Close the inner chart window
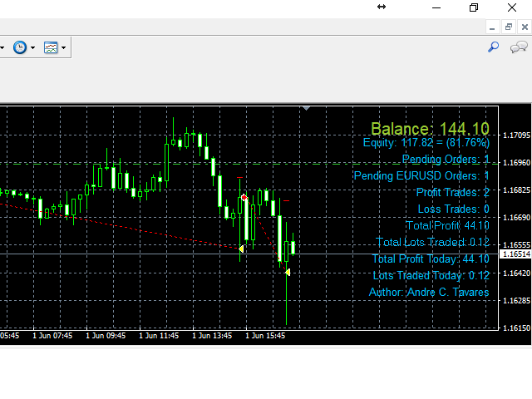This screenshot has width=532, height=399. point(525,27)
